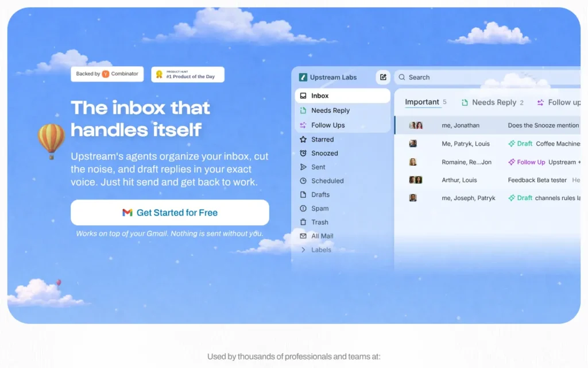Open Starred folder label in sidebar
The width and height of the screenshot is (588, 368).
coord(323,139)
